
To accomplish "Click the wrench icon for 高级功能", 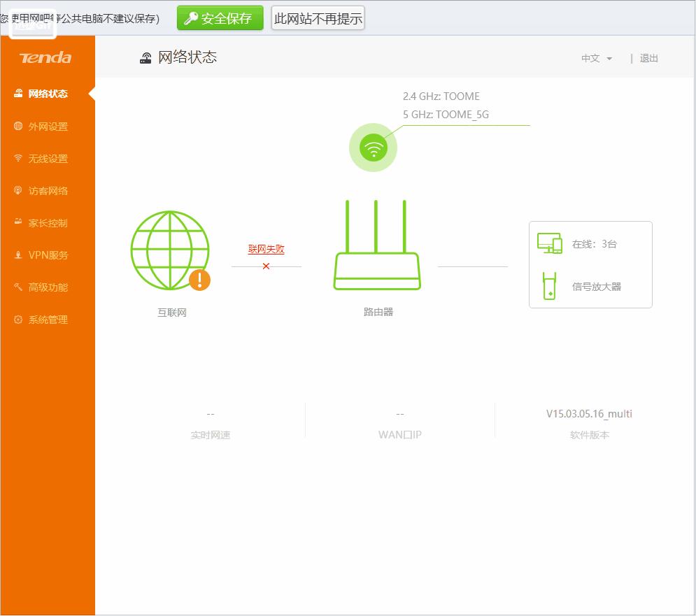I will tap(19, 287).
